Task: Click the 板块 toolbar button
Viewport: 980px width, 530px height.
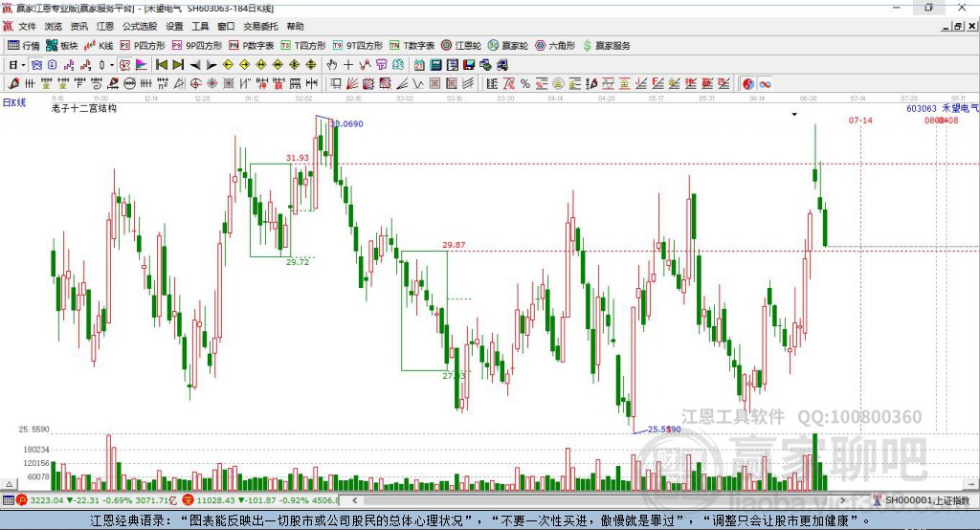Action: tap(61, 46)
